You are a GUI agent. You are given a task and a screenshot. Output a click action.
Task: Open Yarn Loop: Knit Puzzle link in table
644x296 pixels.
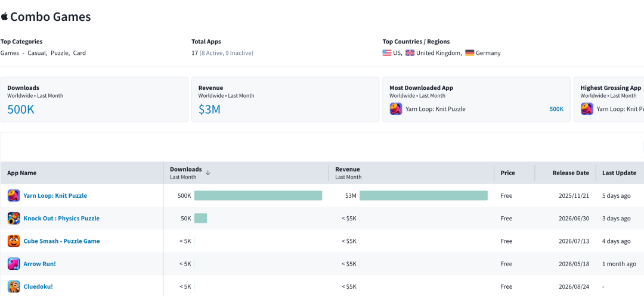[55, 195]
